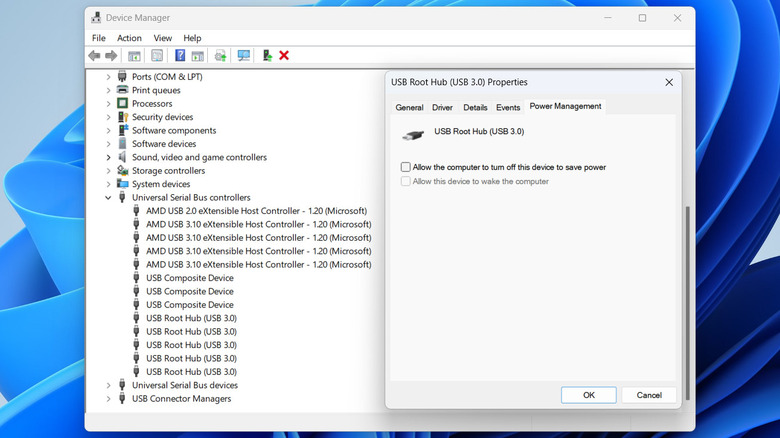Expand the USB Connector Managers node

pyautogui.click(x=109, y=399)
